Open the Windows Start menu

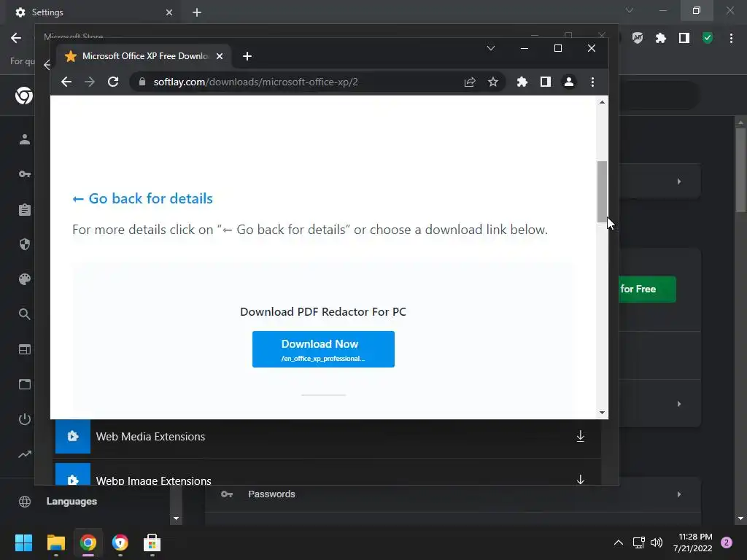pos(23,542)
